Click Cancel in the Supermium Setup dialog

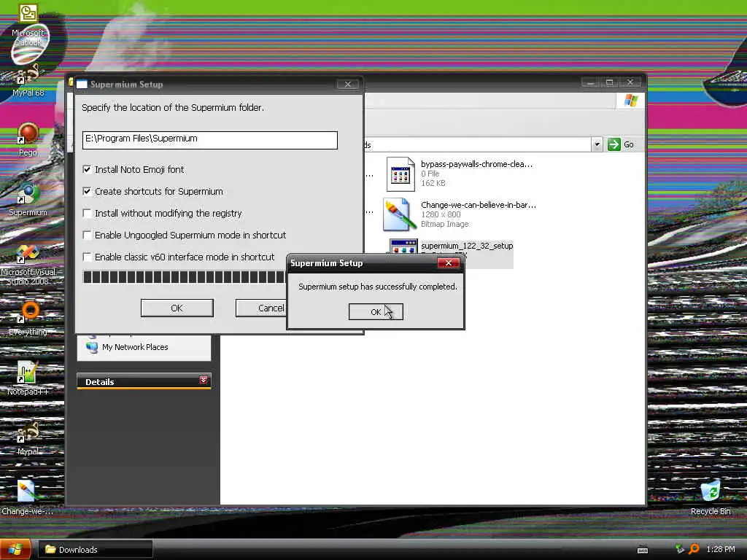coord(261,308)
